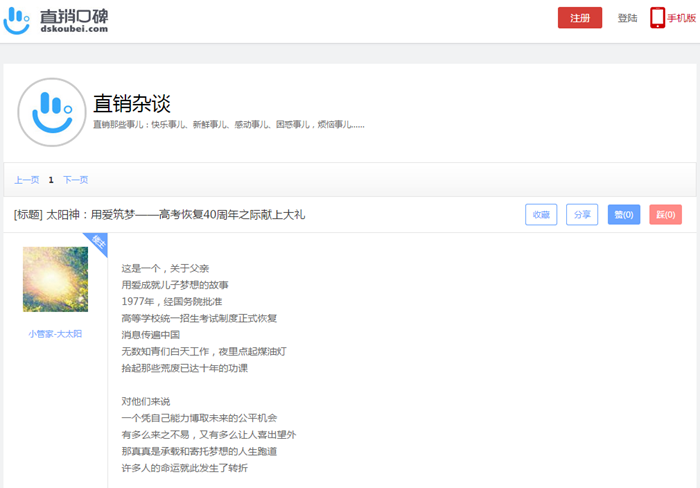Viewport: 700px width, 488px height.
Task: Click the line 许多人的命运就此发生了转折
Action: (x=184, y=468)
